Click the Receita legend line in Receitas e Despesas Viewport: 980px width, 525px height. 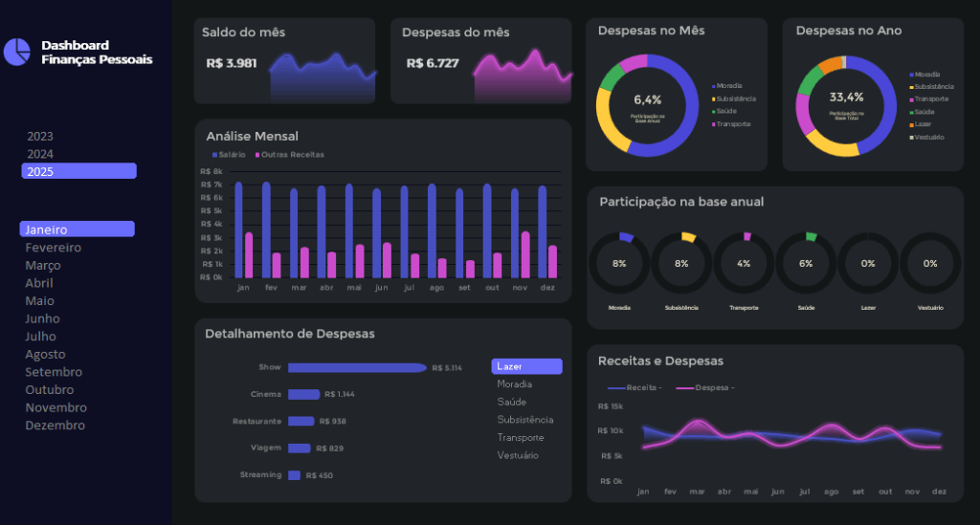[616, 387]
